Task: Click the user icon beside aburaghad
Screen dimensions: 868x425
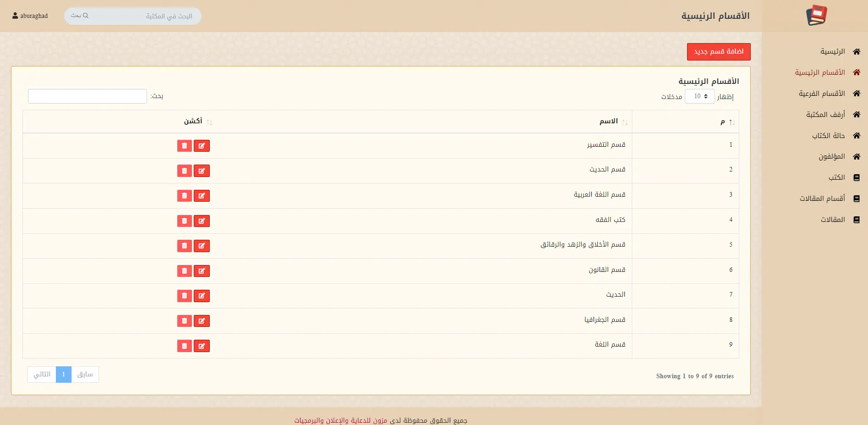Action: pos(15,16)
